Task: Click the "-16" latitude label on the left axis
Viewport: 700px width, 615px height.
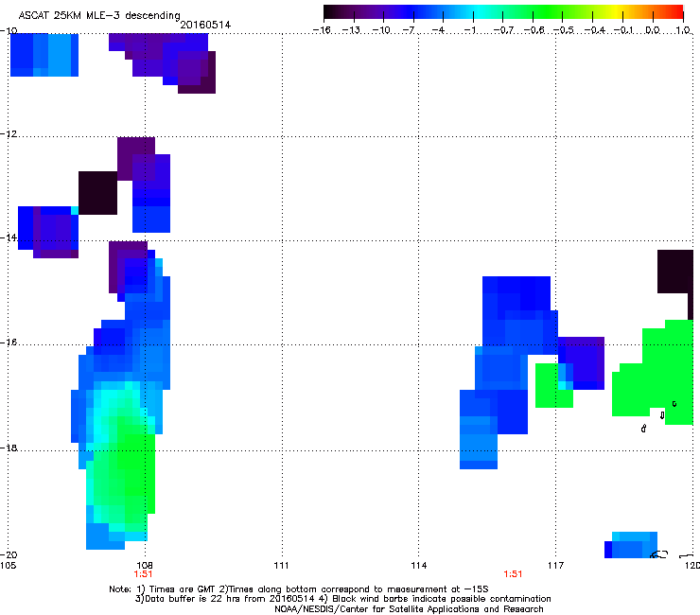Action: tap(9, 343)
